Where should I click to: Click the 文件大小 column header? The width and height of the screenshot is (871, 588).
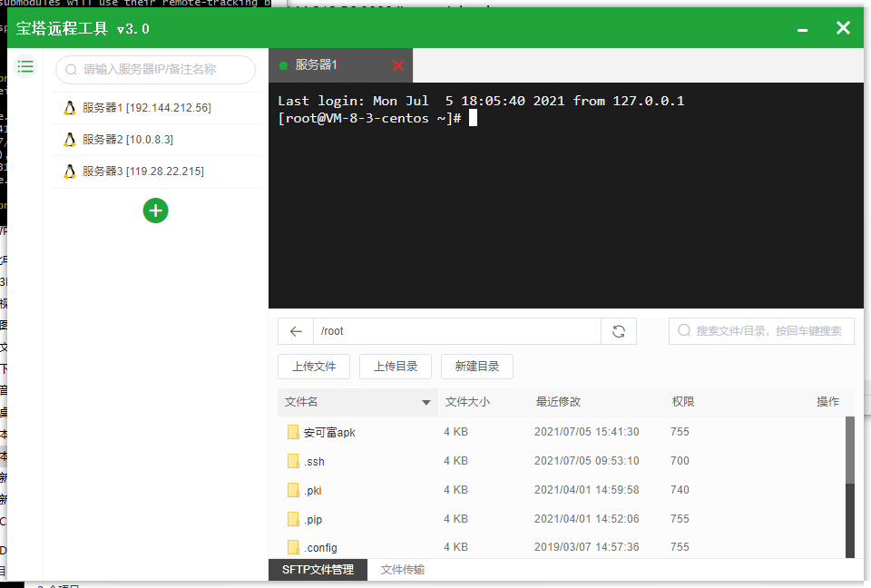pyautogui.click(x=467, y=402)
